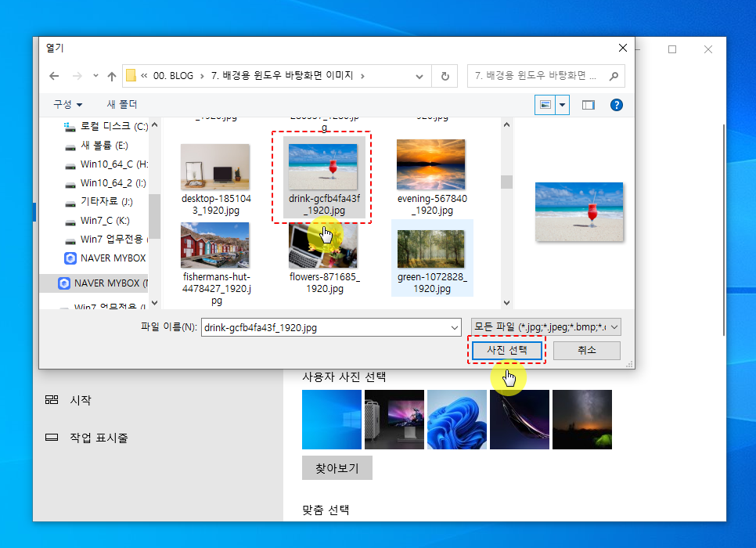Image resolution: width=756 pixels, height=548 pixels.
Task: Choose the night sky tent wallpaper thumbnail
Action: 582,420
